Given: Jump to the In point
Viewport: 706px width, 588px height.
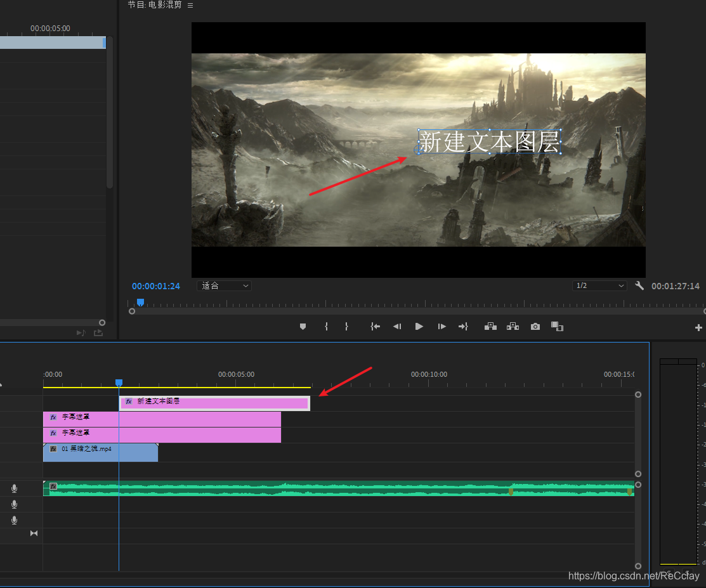Looking at the screenshot, I should [375, 327].
